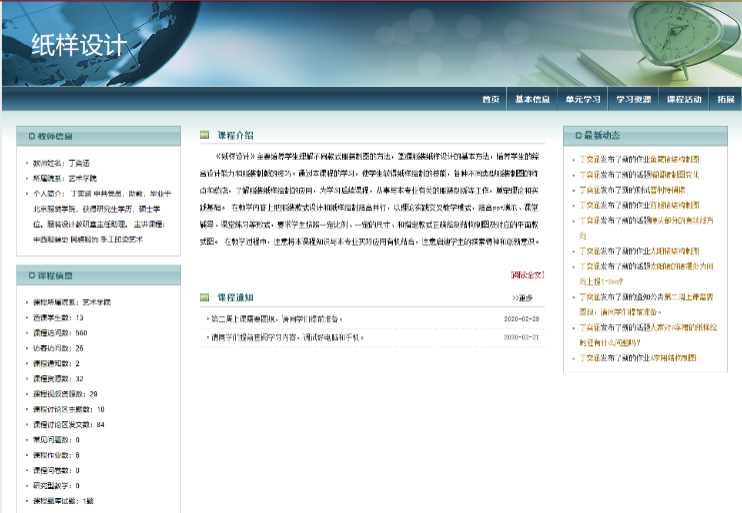Click the 纸样设计 site title in the banner

(80, 46)
